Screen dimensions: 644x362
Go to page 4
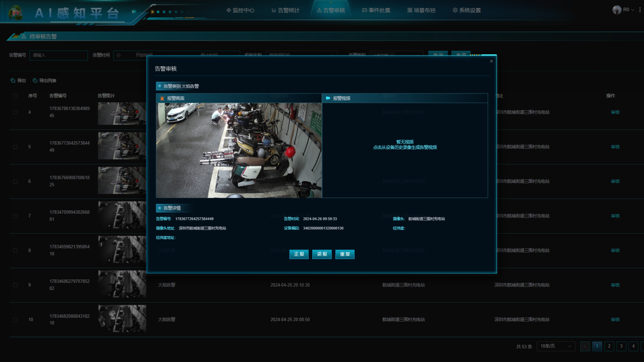tap(633, 346)
